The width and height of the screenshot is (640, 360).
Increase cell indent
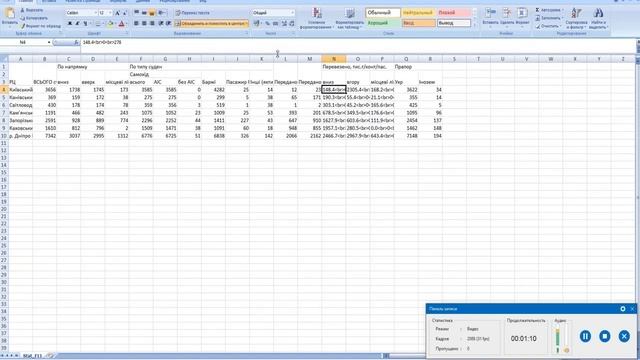[168, 24]
